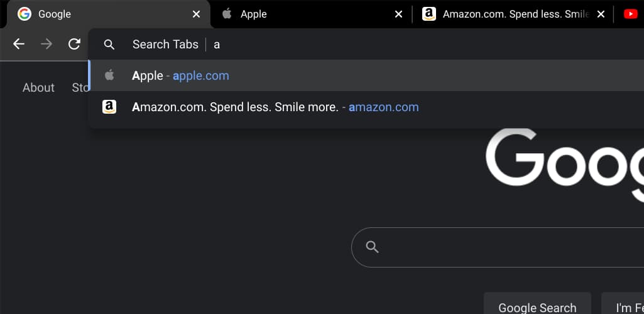The image size is (644, 314).
Task: Select the Amazon.com tab suggestion
Action: tap(275, 107)
